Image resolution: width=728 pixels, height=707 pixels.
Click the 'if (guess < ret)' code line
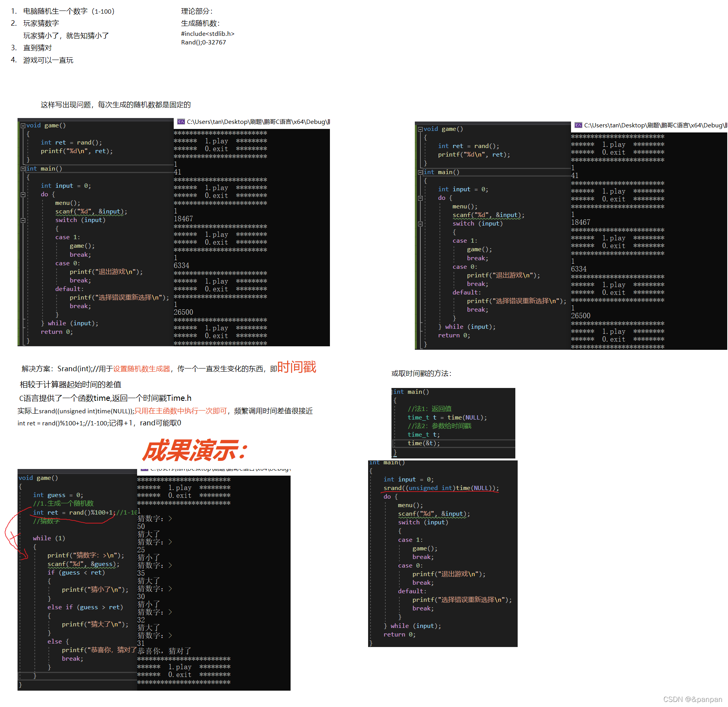[76, 573]
